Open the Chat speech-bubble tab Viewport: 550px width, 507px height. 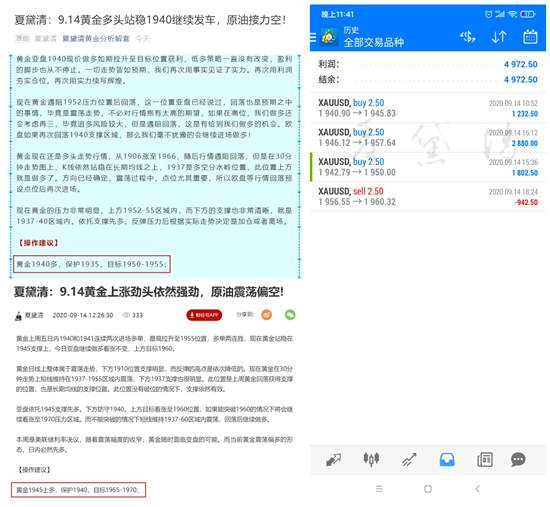pyautogui.click(x=518, y=459)
